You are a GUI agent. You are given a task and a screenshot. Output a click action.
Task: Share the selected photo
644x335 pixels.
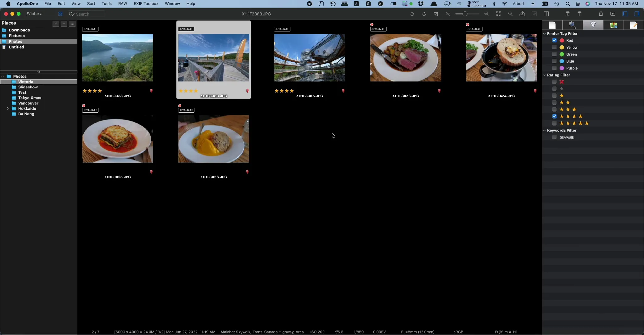601,14
